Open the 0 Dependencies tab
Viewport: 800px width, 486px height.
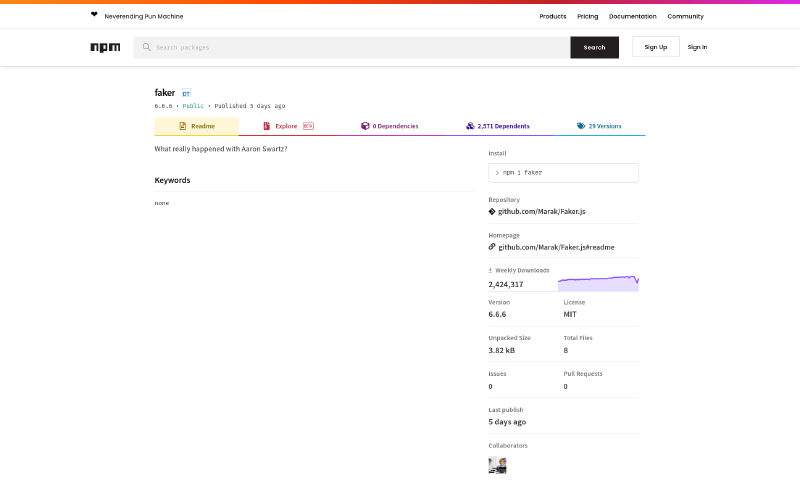click(x=390, y=126)
